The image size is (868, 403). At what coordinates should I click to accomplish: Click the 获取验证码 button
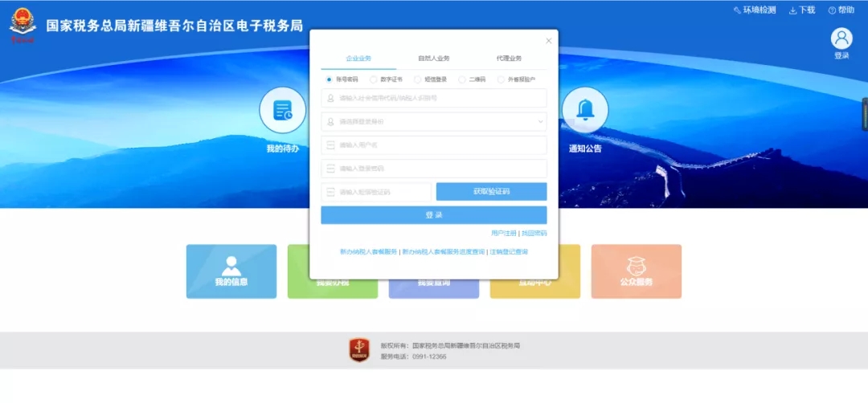click(x=491, y=192)
